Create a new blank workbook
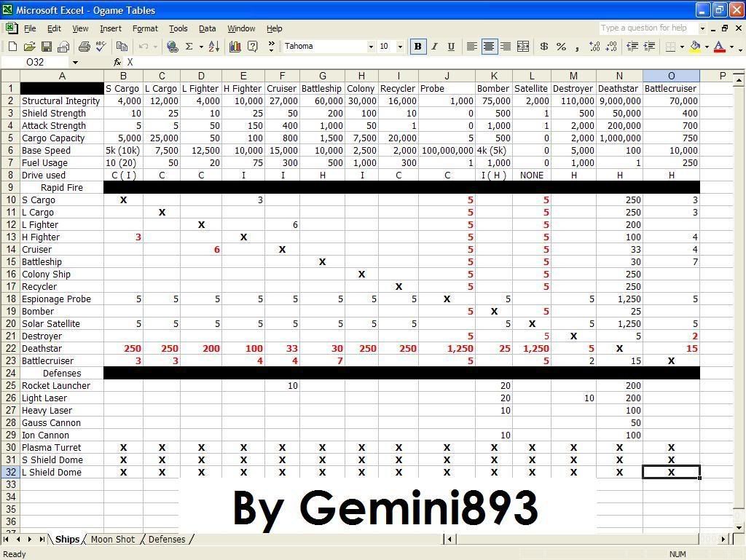 pyautogui.click(x=12, y=46)
